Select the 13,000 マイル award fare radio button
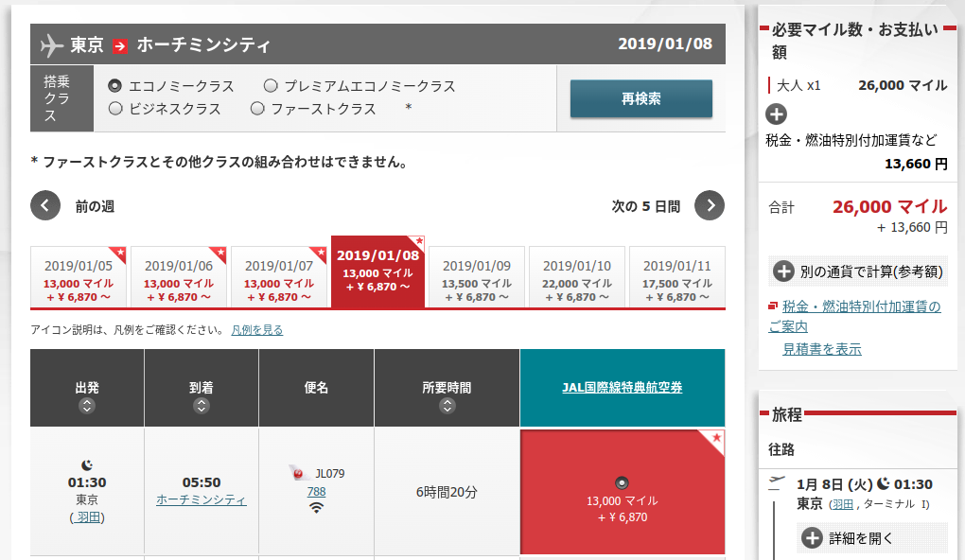Image resolution: width=965 pixels, height=560 pixels. click(623, 483)
